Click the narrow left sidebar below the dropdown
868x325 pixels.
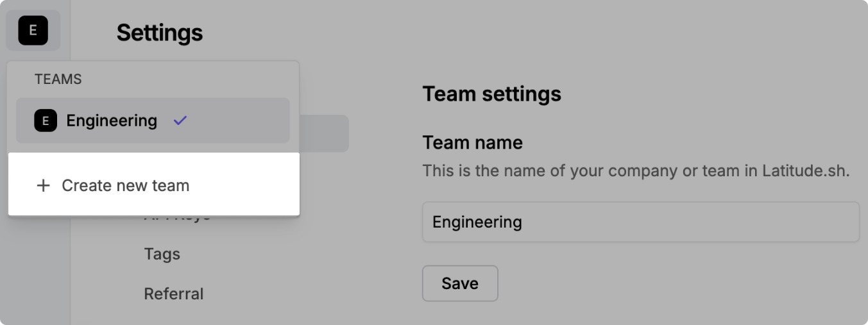pos(35,269)
